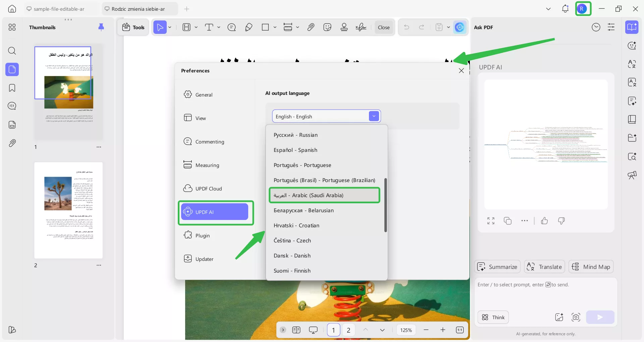Click the Summarize button
Viewport: 644px width, 342px height.
[x=497, y=267]
